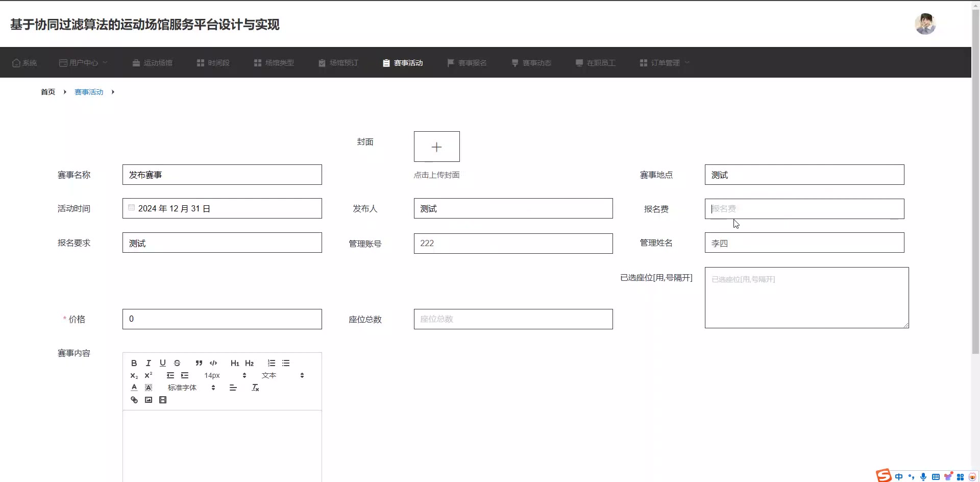Expand the 用户中心 menu
980x482 pixels.
83,63
